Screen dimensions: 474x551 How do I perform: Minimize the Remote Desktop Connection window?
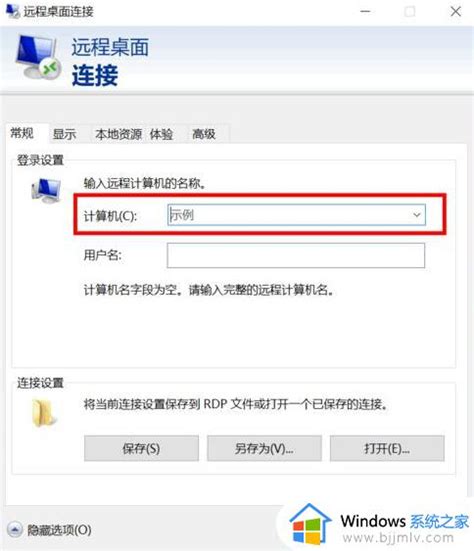(365, 12)
